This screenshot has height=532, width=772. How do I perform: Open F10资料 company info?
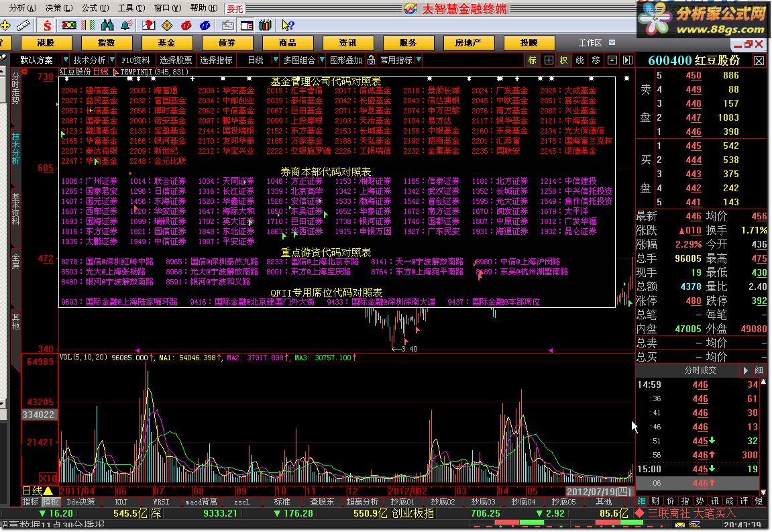135,60
